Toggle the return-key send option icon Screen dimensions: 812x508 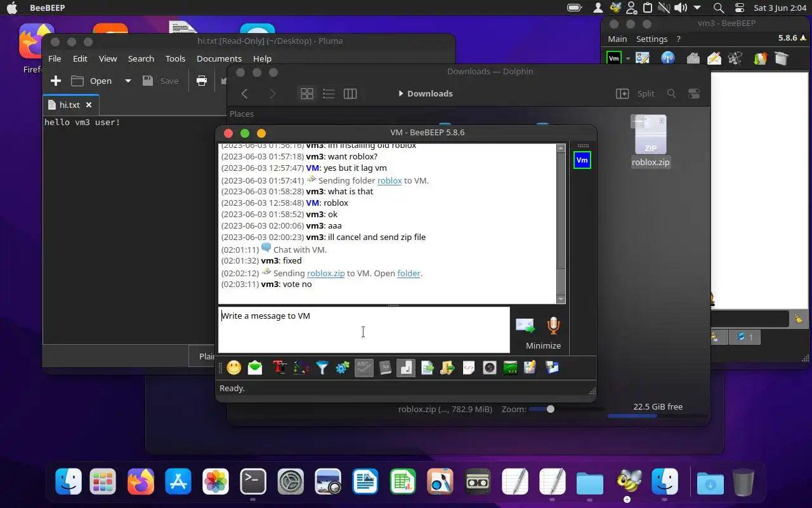406,368
